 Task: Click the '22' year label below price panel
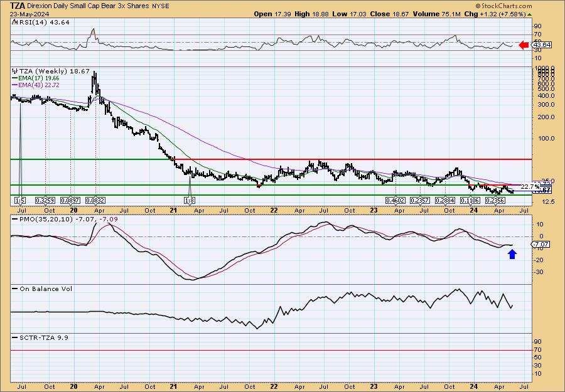pyautogui.click(x=274, y=211)
